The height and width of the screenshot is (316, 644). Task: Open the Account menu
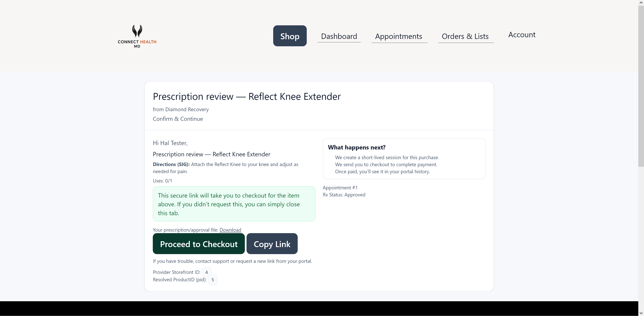pos(522,35)
